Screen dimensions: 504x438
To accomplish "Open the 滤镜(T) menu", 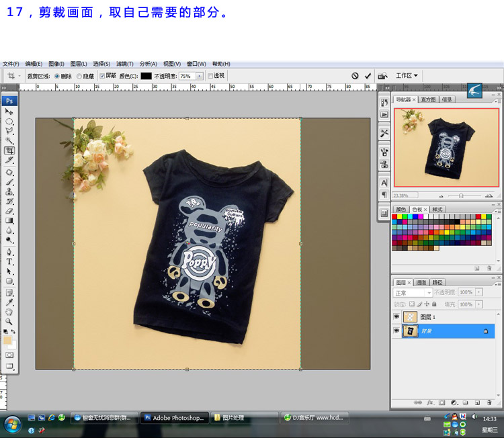I will pos(125,64).
